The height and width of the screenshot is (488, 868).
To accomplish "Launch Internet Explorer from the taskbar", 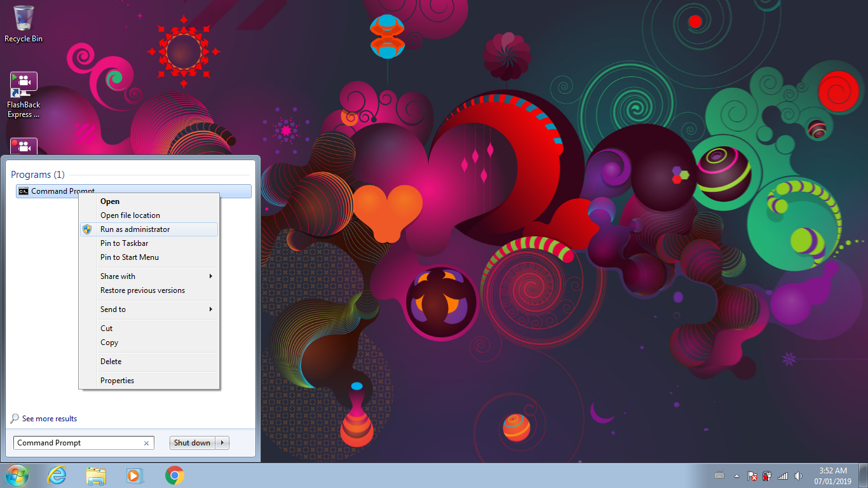I will point(57,475).
